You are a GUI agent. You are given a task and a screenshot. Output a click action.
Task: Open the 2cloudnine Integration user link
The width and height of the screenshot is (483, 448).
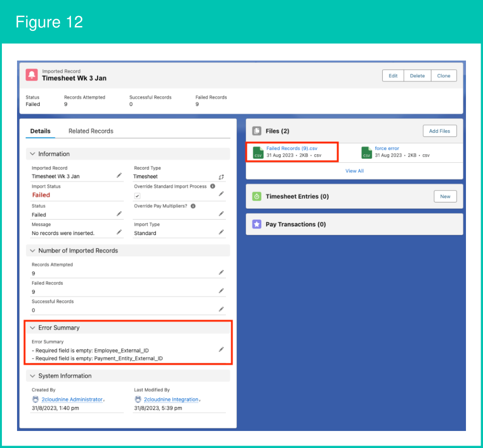[171, 399]
